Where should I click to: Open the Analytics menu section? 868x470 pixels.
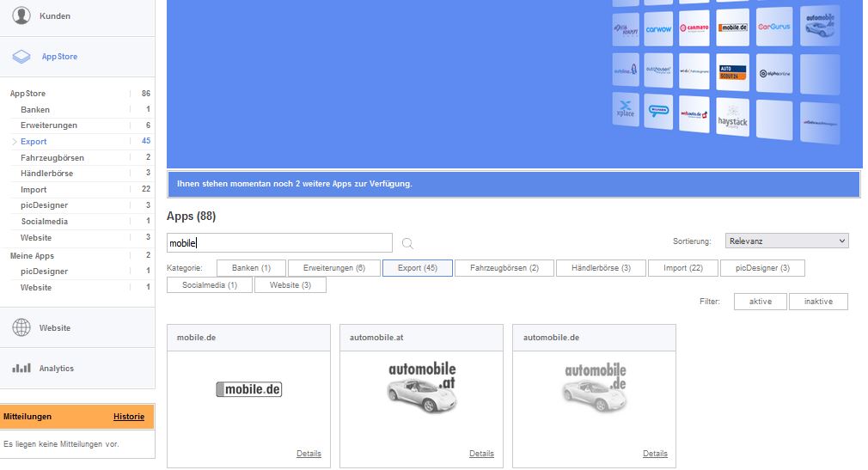tap(77, 368)
